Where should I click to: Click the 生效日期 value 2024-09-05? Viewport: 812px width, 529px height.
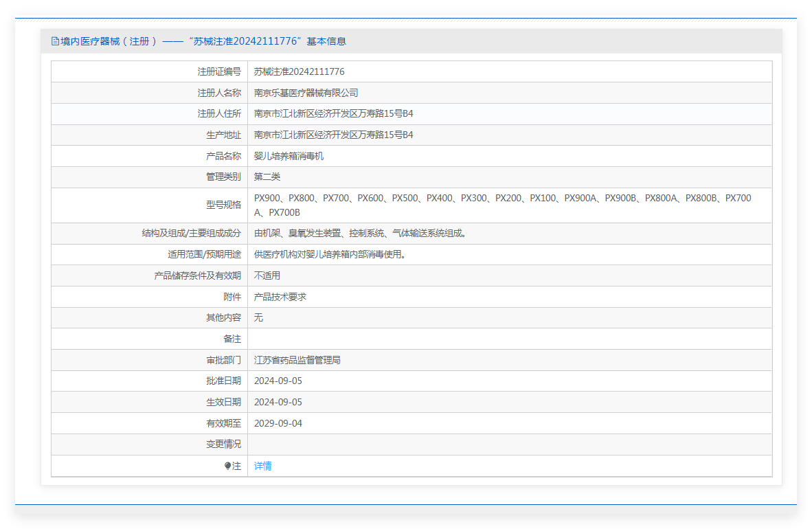pos(278,402)
